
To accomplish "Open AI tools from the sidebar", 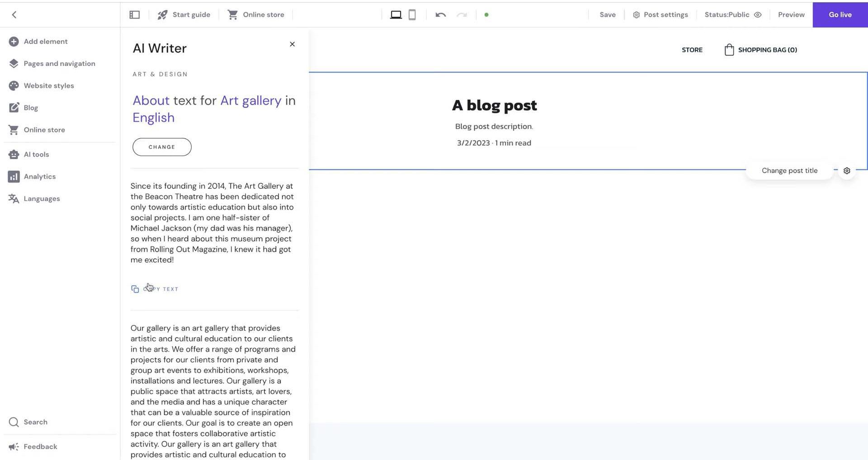I will tap(36, 154).
